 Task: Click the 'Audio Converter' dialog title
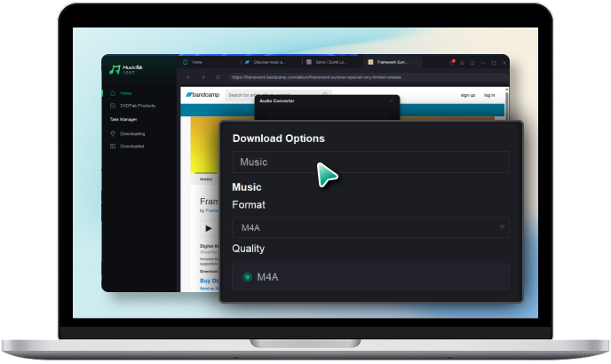tap(277, 101)
